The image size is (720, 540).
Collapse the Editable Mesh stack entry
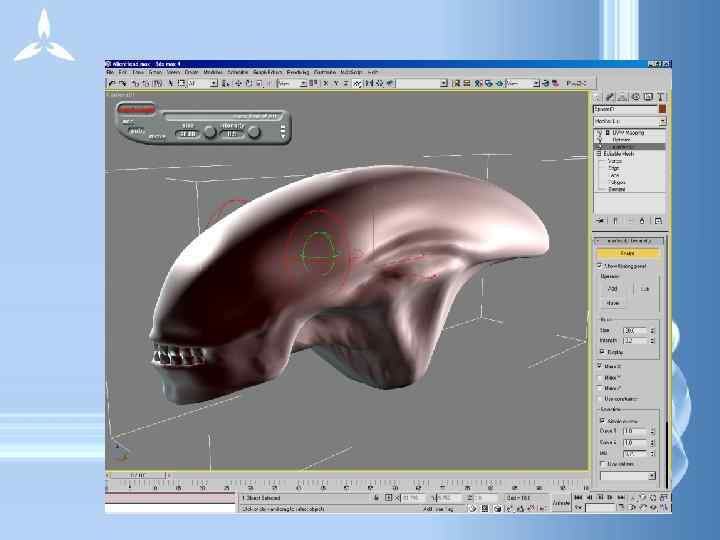[599, 154]
